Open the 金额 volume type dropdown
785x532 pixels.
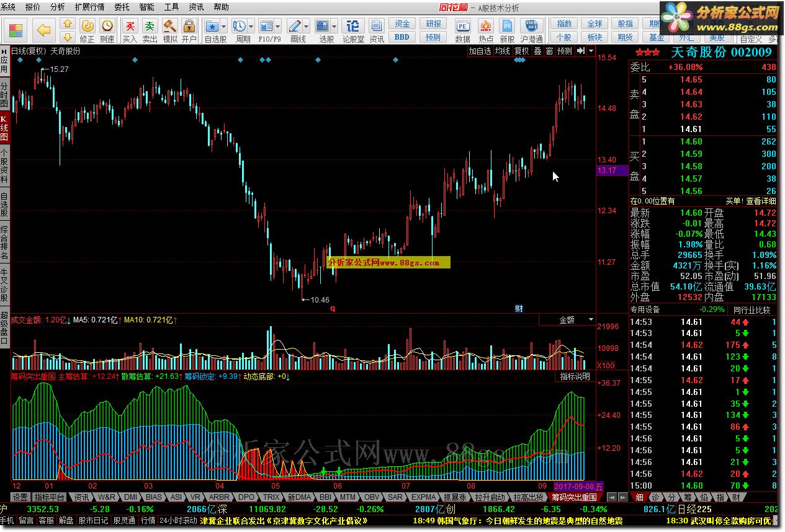[567, 320]
